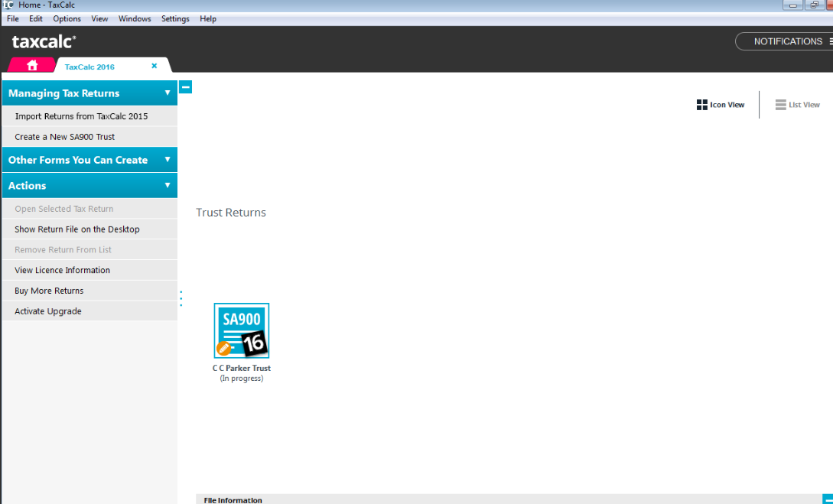Click the taxcalc logo
Screen dimensions: 833x504
[x=44, y=41]
